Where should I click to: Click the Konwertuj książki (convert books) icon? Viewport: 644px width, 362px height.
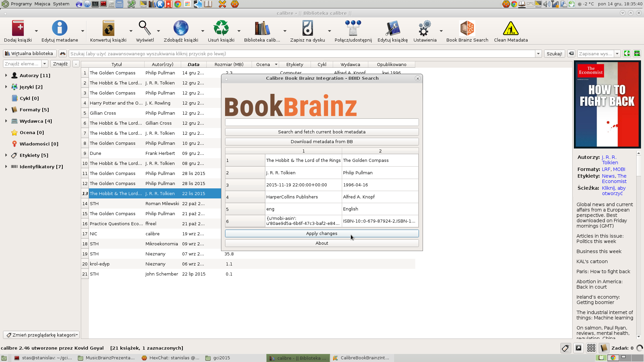click(108, 28)
